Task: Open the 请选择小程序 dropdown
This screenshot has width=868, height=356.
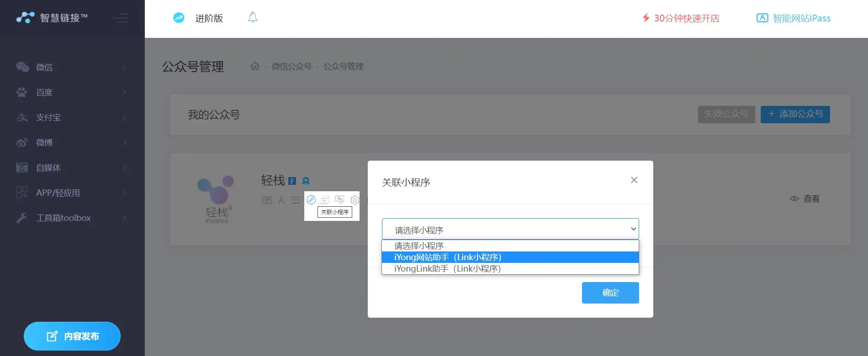Action: (x=510, y=229)
